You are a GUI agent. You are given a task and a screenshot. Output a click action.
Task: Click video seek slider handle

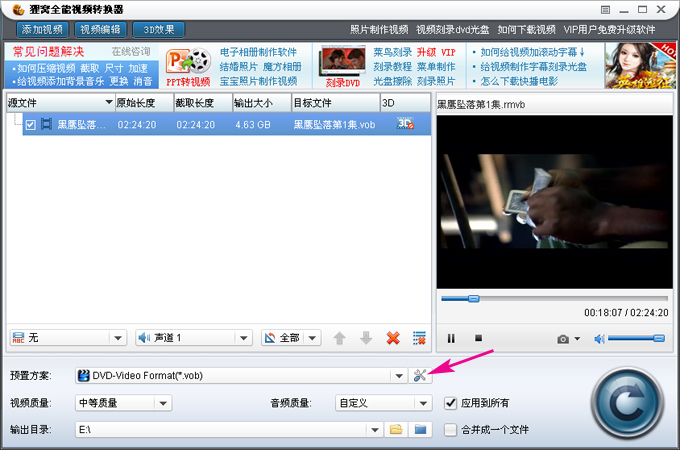tap(474, 299)
